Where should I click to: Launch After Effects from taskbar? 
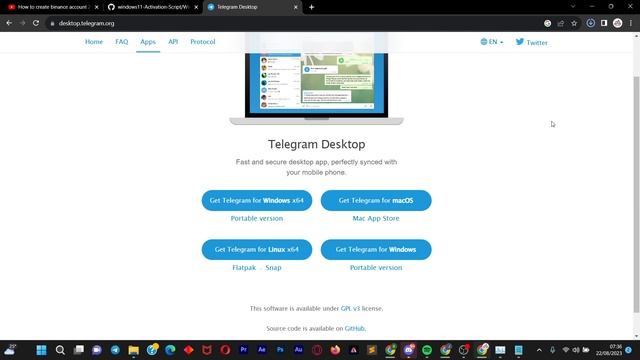click(x=262, y=350)
